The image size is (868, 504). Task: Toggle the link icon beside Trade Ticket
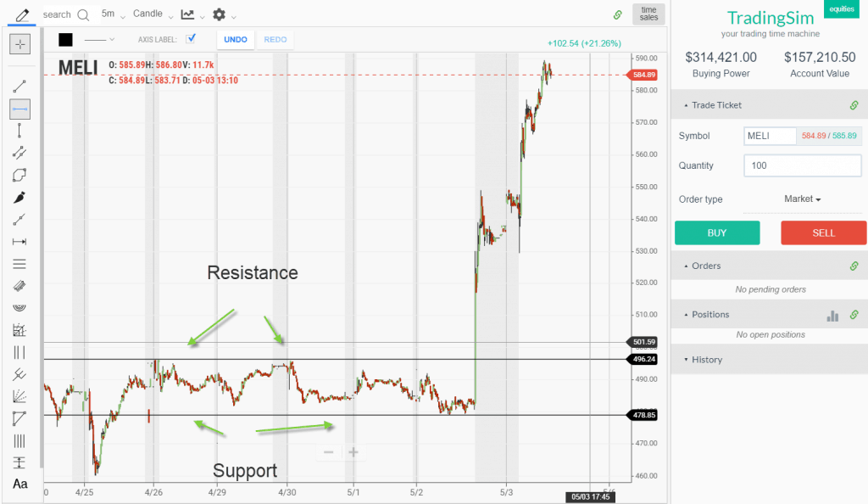point(855,104)
